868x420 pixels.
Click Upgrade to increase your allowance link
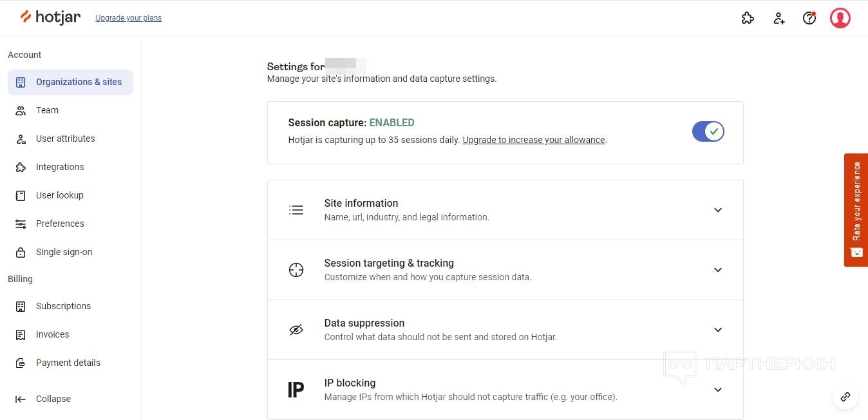[534, 140]
